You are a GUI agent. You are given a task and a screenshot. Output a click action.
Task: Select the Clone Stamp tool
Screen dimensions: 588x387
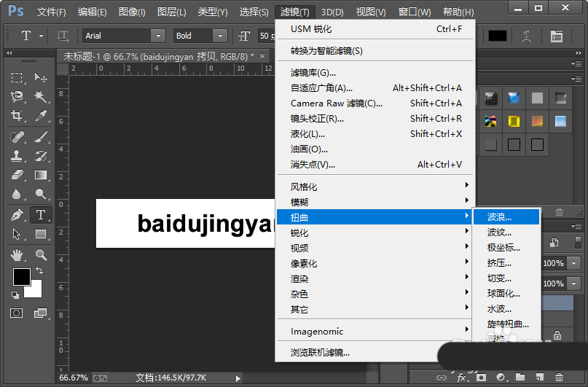pyautogui.click(x=17, y=156)
